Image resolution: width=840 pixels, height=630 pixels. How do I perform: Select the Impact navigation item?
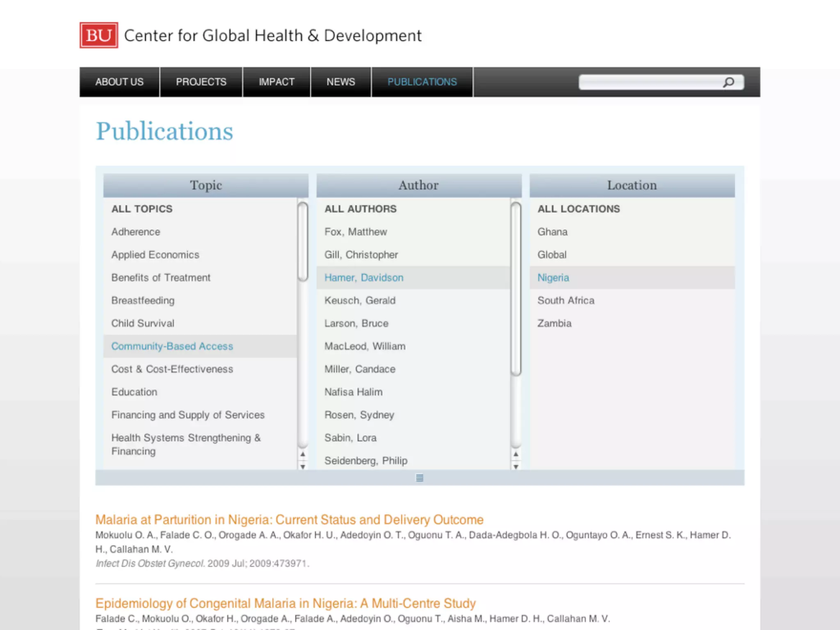(x=276, y=82)
